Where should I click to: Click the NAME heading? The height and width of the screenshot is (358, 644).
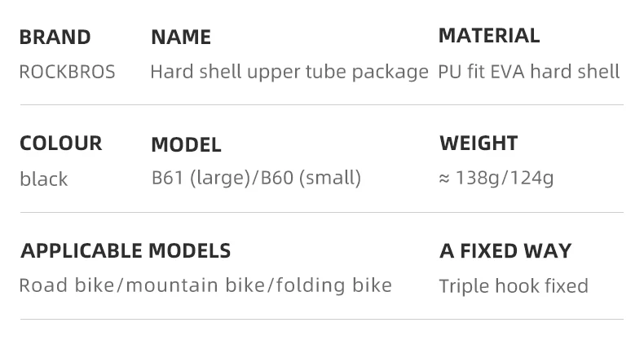point(181,38)
